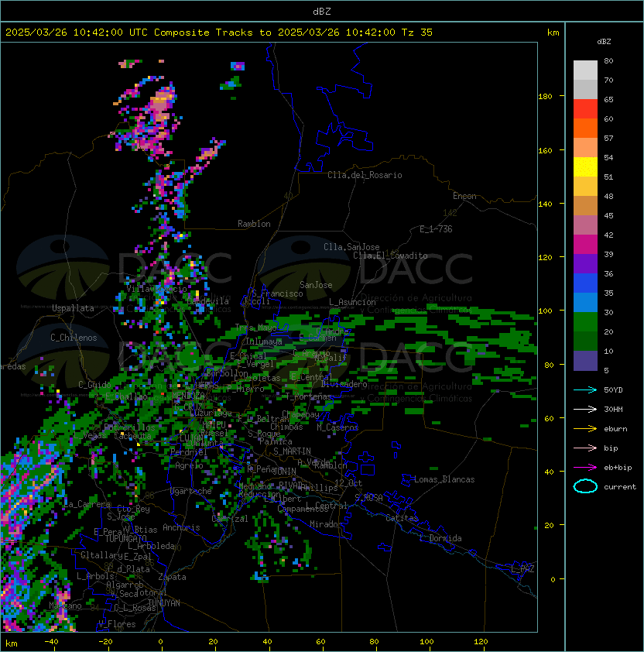Click the 'S_Francisco' map label
Screen dimensions: 644x652
[277, 293]
